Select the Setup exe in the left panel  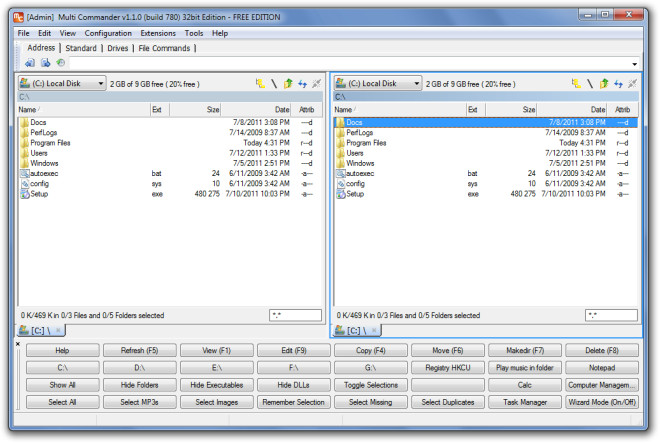tap(170, 194)
